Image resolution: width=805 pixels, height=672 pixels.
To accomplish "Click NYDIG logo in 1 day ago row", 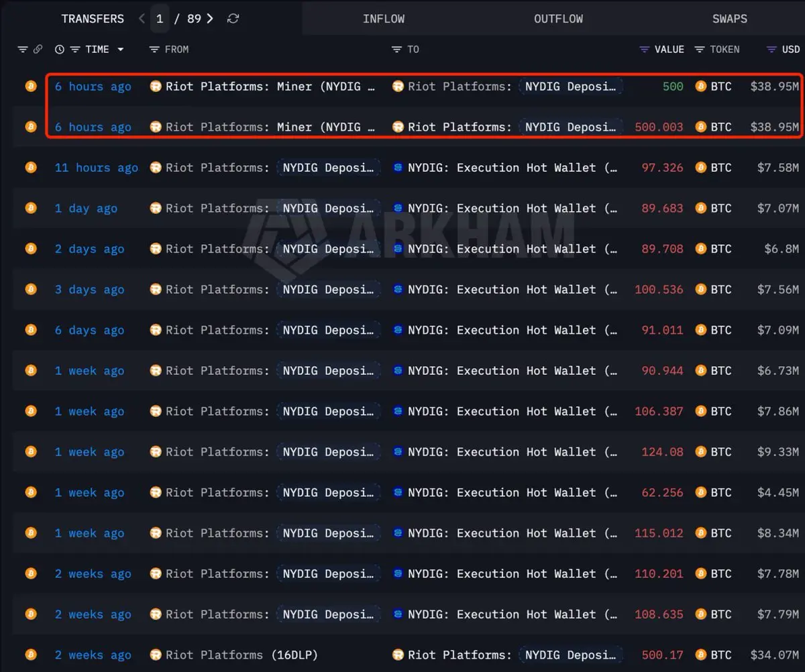I will pyautogui.click(x=398, y=208).
